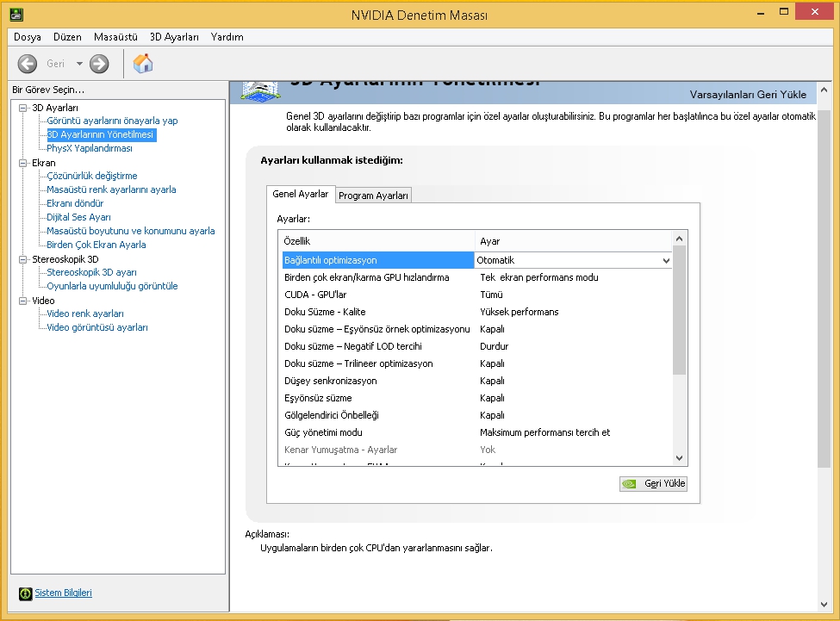
Task: Click the settings list scrollbar thumb
Action: pos(679,310)
